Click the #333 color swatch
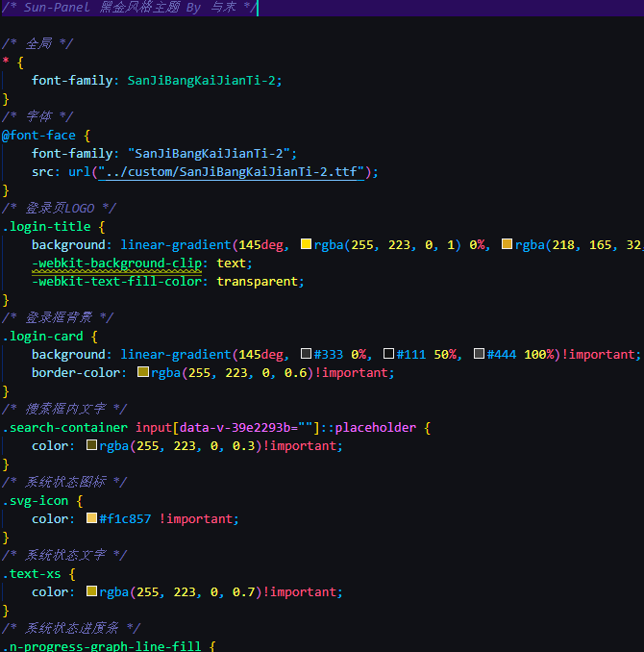 [306, 354]
